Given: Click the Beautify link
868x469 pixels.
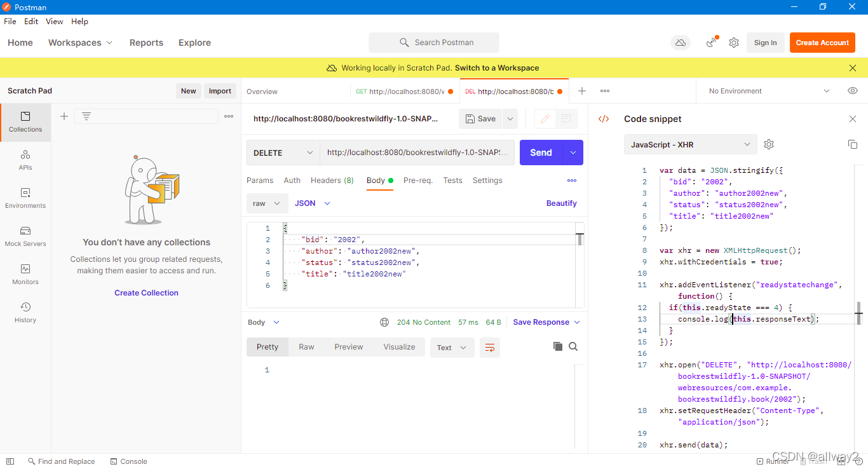Looking at the screenshot, I should pyautogui.click(x=562, y=203).
